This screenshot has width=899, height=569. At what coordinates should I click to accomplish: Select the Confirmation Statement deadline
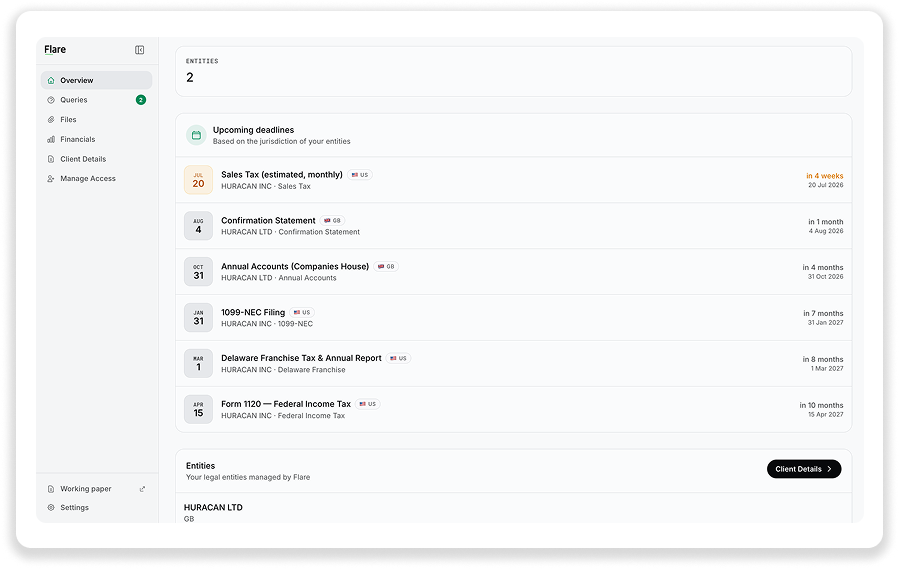point(514,226)
